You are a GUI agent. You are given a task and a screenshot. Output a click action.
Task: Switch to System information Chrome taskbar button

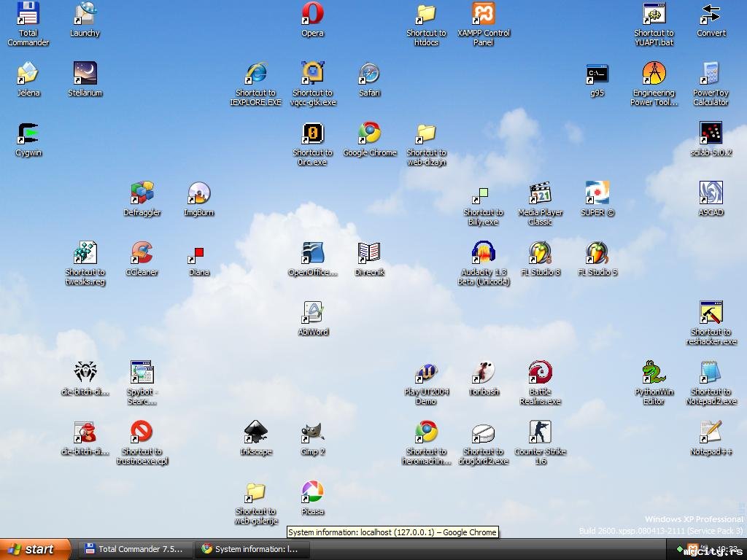point(252,549)
